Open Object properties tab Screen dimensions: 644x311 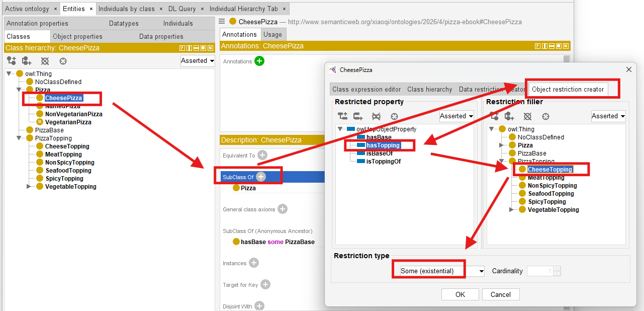click(x=77, y=36)
